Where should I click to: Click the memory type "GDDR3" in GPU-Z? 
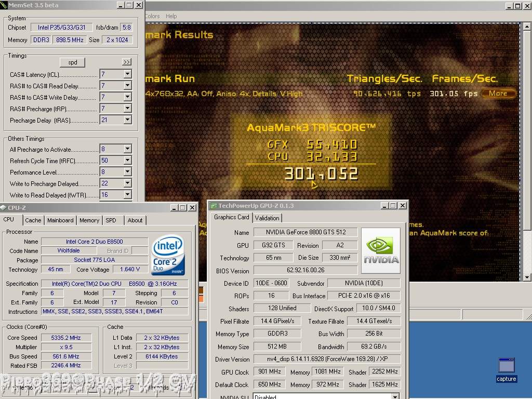(x=277, y=334)
